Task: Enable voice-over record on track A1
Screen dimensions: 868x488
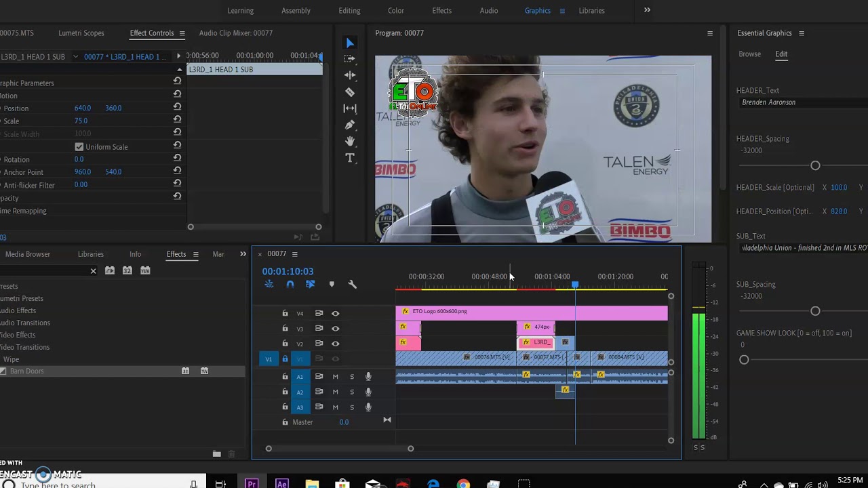Action: [368, 376]
